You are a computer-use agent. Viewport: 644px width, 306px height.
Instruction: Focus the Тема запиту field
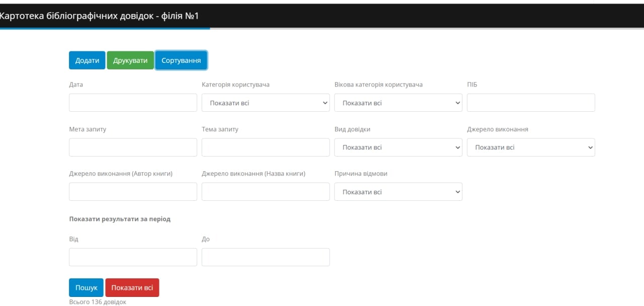point(266,147)
